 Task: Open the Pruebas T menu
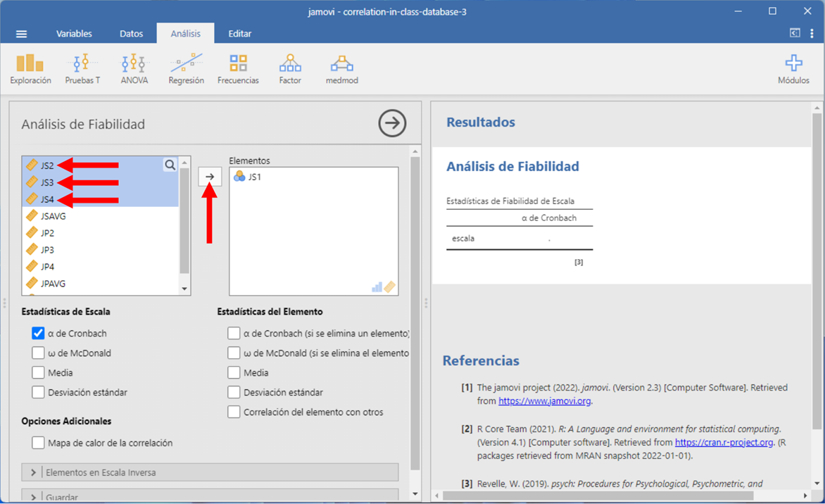click(x=82, y=70)
